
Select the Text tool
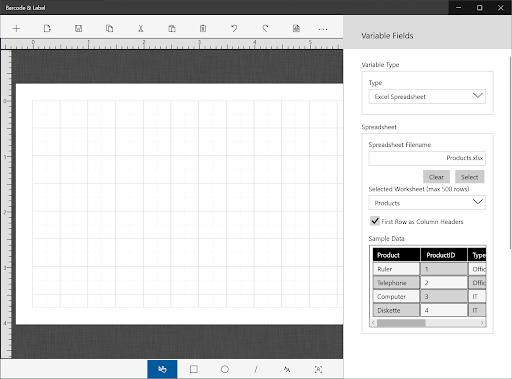point(287,369)
